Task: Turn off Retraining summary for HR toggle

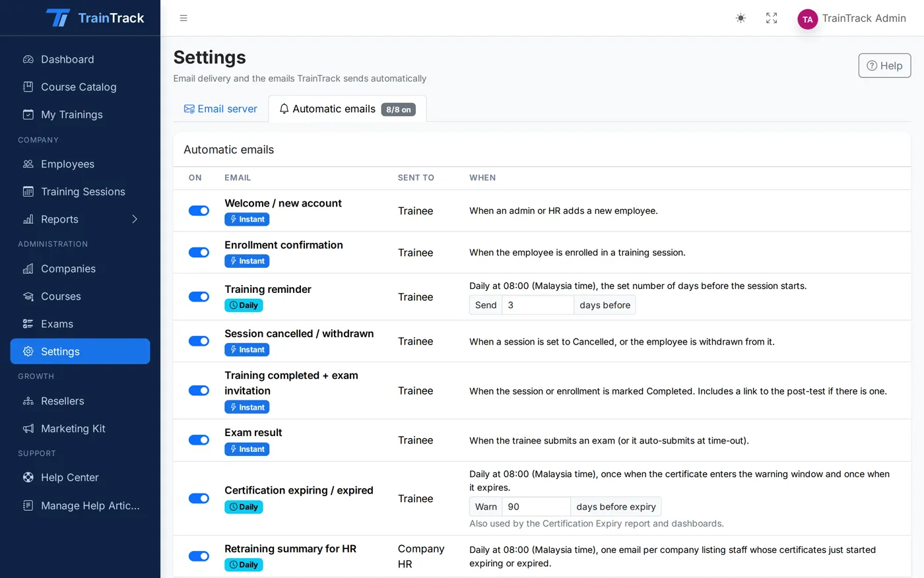Action: coord(199,556)
